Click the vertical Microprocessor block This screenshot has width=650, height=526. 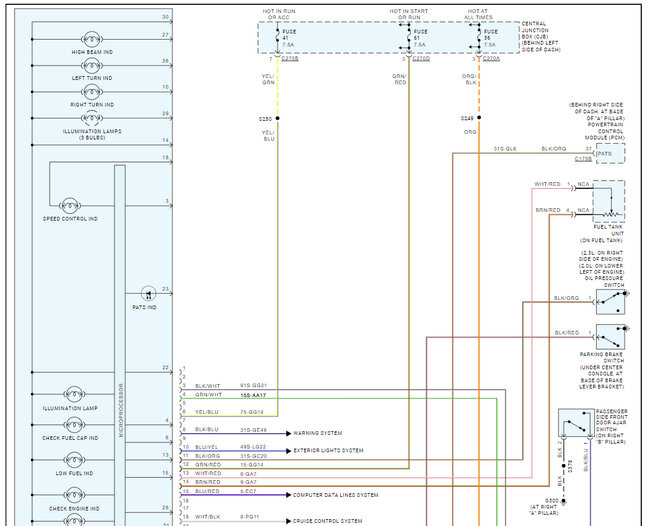coord(120,345)
